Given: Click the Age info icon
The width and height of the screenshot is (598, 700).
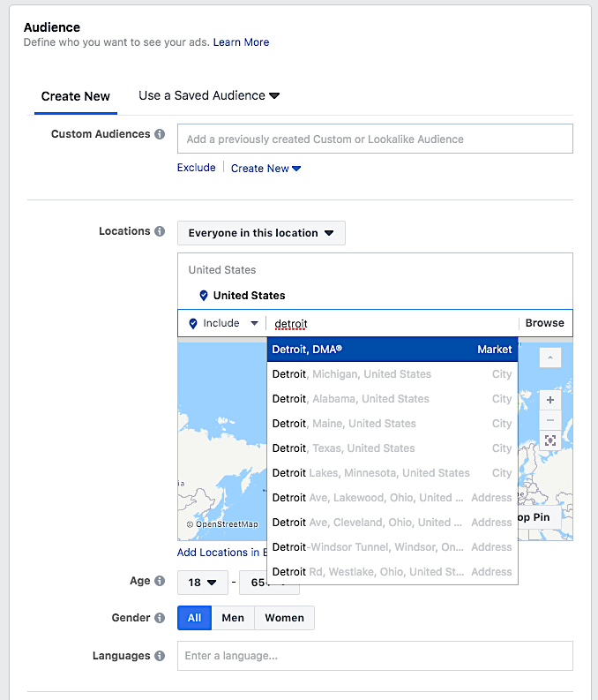Looking at the screenshot, I should tap(160, 581).
